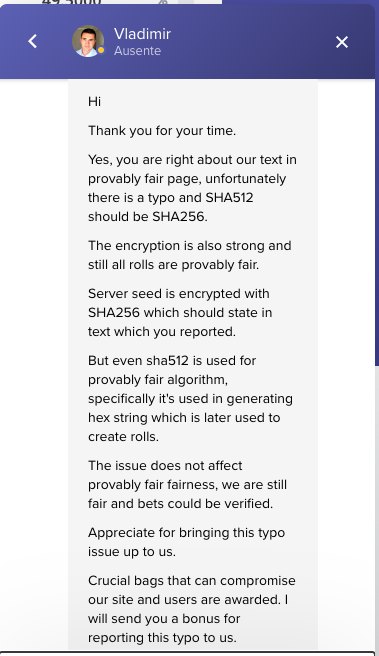Click 'Crucial bags that can compromise' paragraph
Image resolution: width=379 pixels, height=656 pixels.
192,609
